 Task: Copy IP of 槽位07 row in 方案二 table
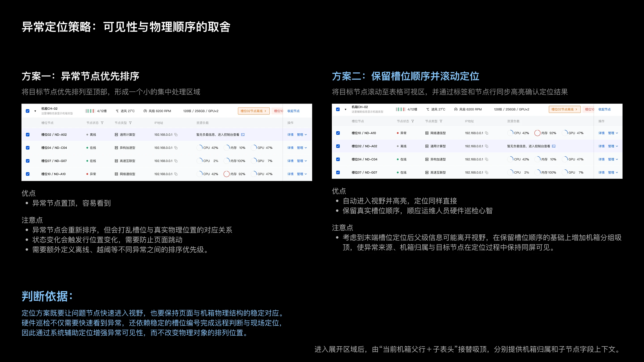point(487,173)
